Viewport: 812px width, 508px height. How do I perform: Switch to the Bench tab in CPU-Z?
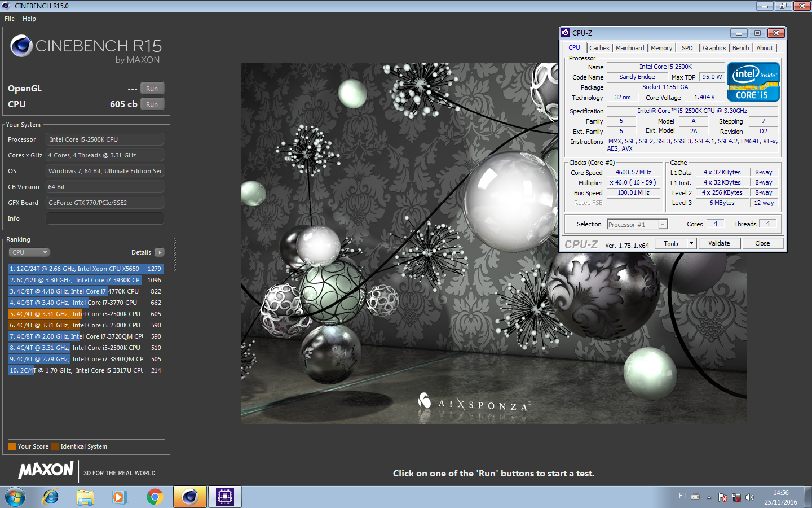(741, 48)
